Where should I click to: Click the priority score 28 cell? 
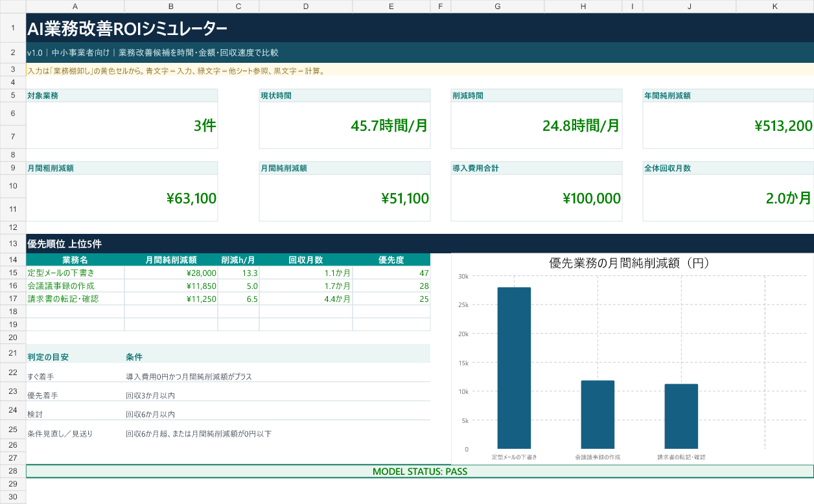391,286
